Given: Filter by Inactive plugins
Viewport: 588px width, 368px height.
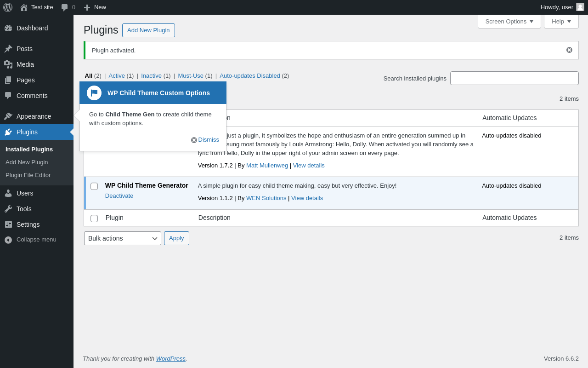Looking at the screenshot, I should click(x=151, y=75).
